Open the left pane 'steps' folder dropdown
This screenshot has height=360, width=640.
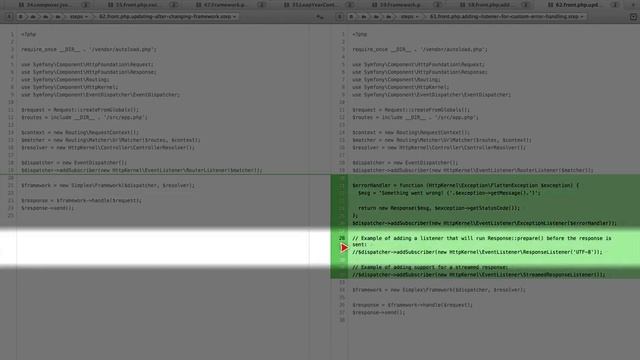78,17
